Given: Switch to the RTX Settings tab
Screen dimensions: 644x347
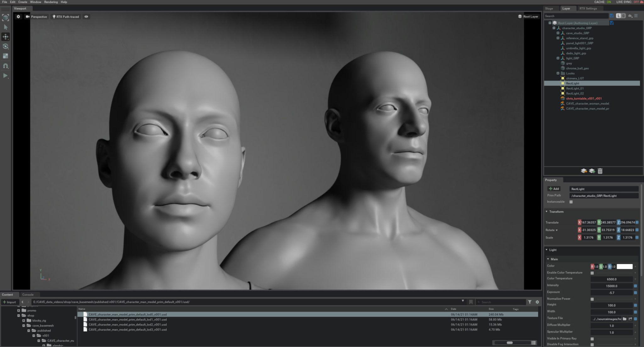Looking at the screenshot, I should tap(588, 8).
